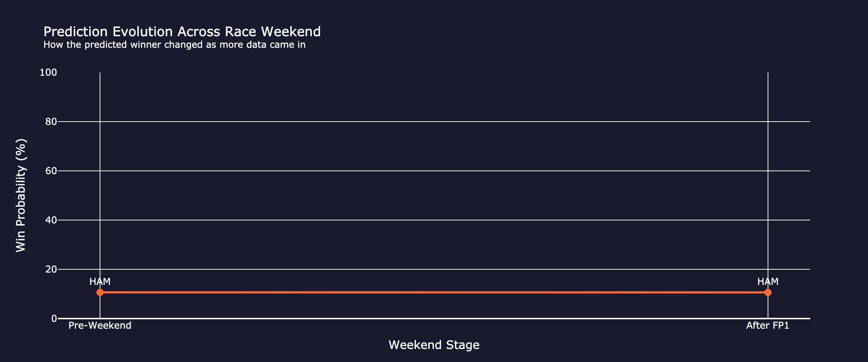Select the HAM label above the After FP1 point

(768, 282)
